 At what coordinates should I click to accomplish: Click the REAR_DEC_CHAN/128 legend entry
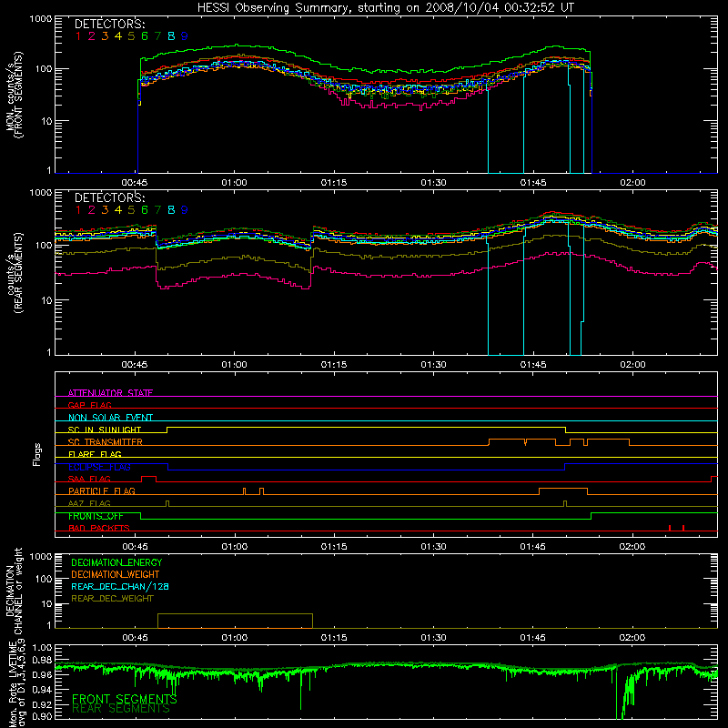[x=120, y=586]
